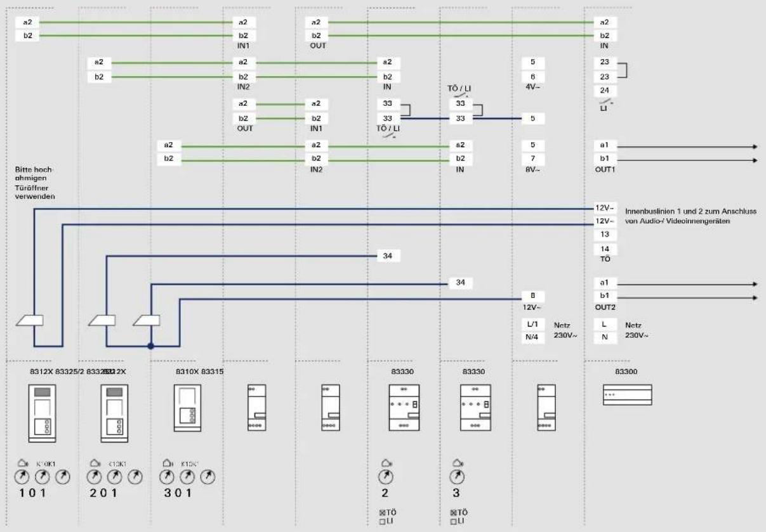Screen dimensions: 766x532
Task: Click the rotary dial above digit 2 of 201
Action: 95,476
